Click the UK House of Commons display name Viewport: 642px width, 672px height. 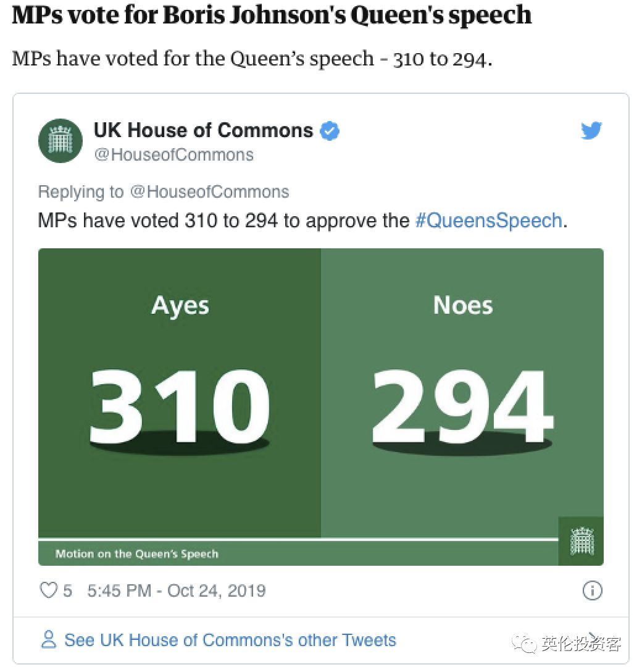(x=204, y=130)
